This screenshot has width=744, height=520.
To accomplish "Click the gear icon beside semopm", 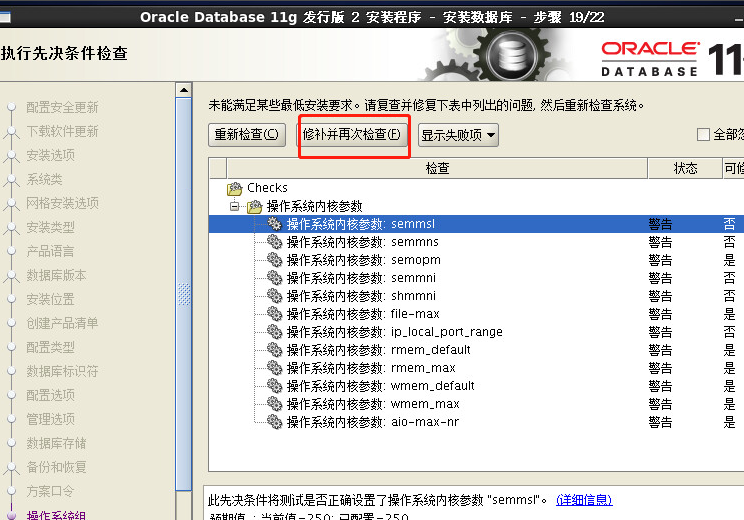I will 274,260.
